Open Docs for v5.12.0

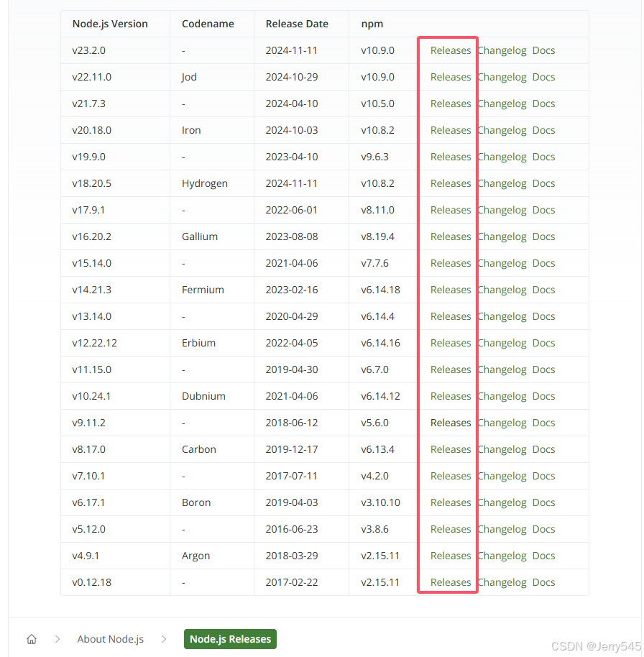point(543,529)
